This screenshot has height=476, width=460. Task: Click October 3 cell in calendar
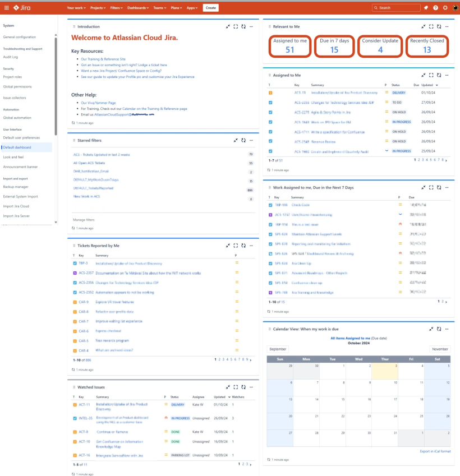[385, 371]
